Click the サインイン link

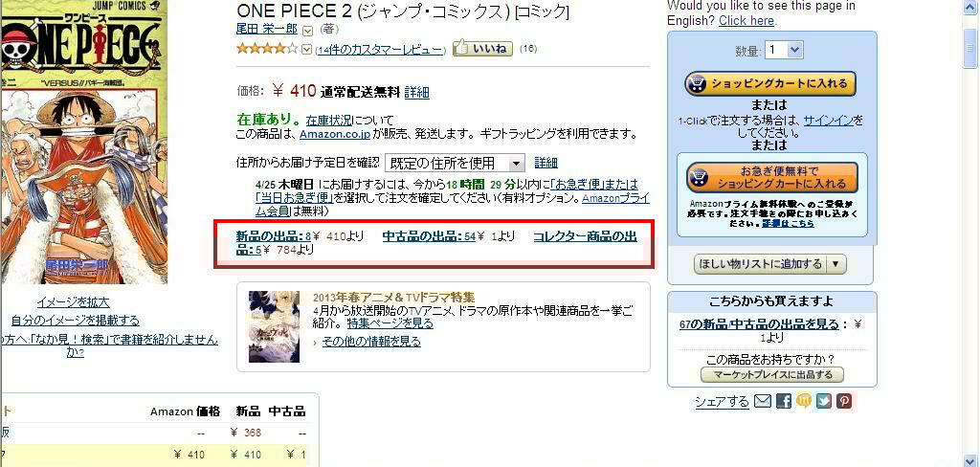828,120
